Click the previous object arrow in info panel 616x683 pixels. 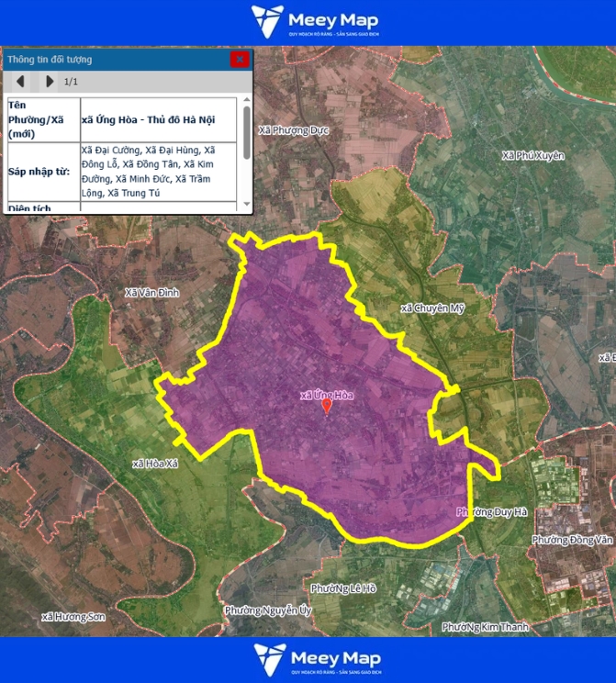point(20,82)
